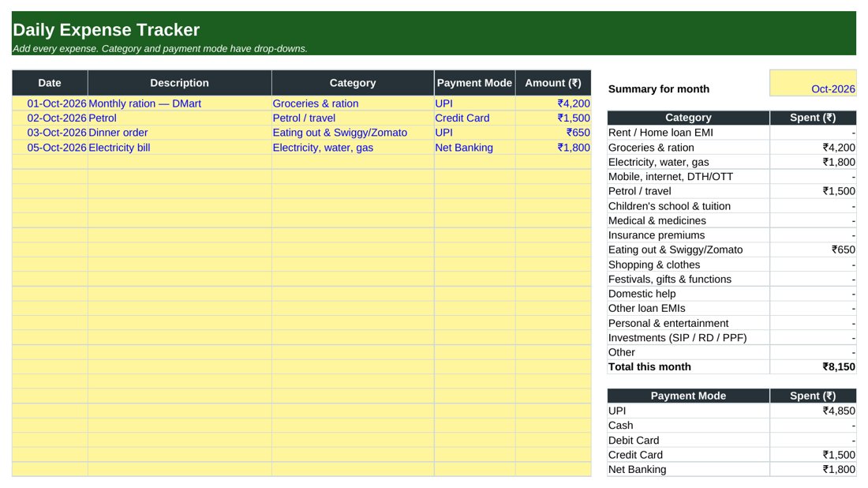Select Electricity, water, gas summary label
The width and height of the screenshot is (868, 488).
pyautogui.click(x=658, y=163)
